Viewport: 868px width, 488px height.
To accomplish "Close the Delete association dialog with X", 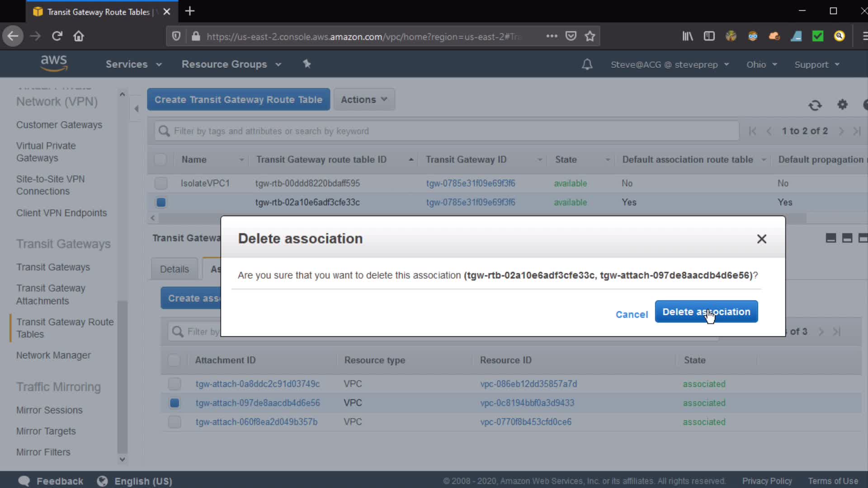I will [x=761, y=239].
